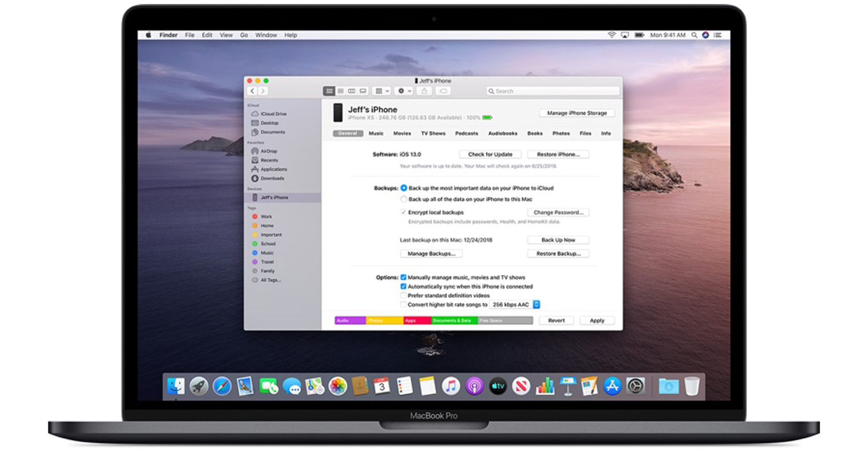This screenshot has width=868, height=453.
Task: Click Restore iPhone button
Action: tap(558, 155)
